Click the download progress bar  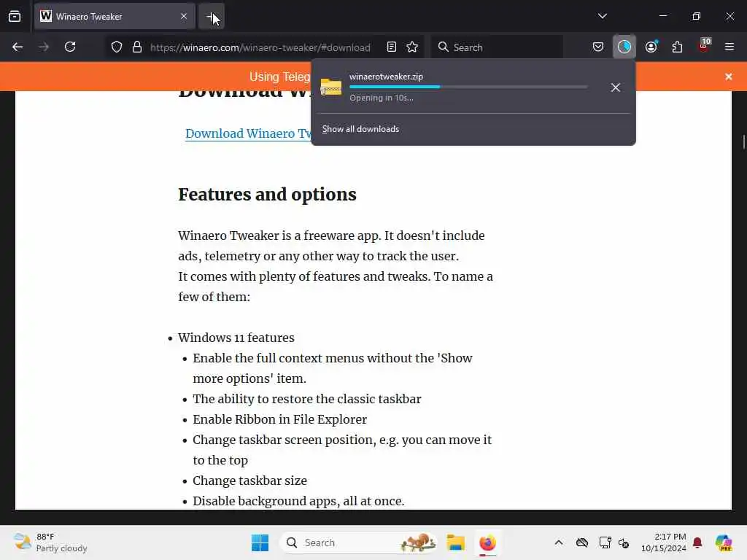click(x=468, y=87)
